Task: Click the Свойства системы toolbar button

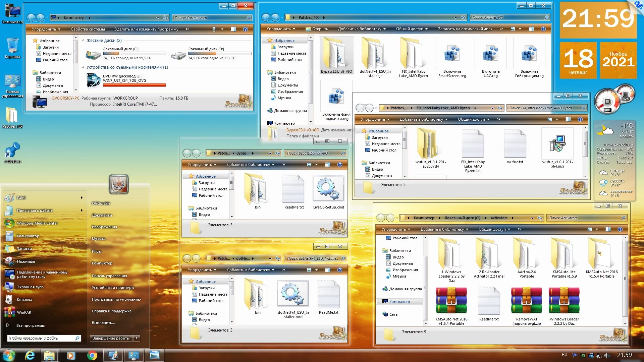Action: (88, 29)
